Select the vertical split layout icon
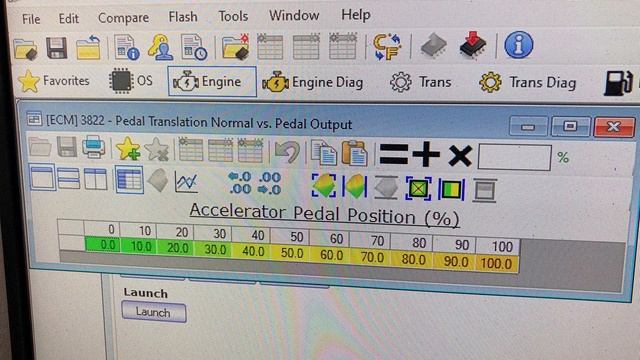640x360 pixels. click(95, 179)
